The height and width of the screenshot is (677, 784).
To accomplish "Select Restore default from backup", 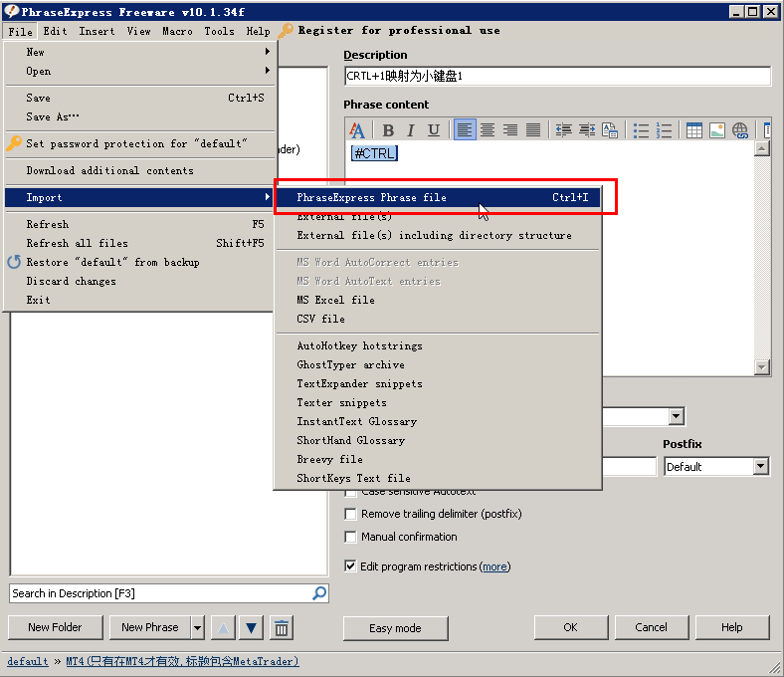I will [x=140, y=262].
